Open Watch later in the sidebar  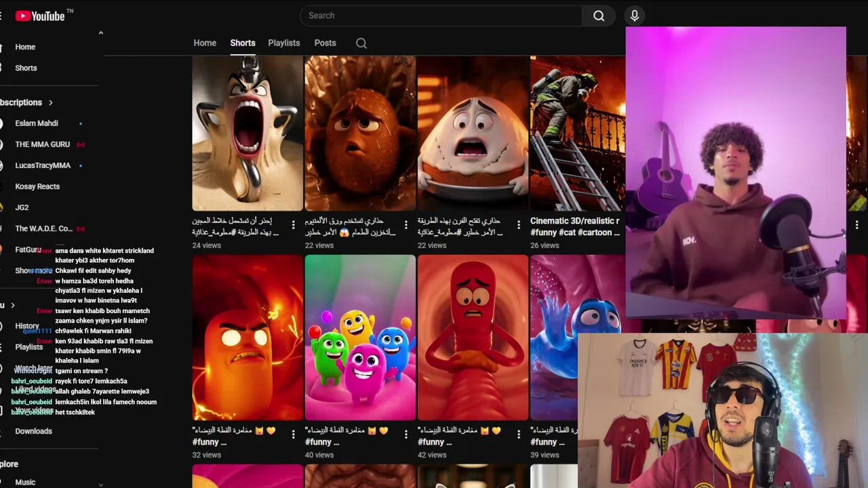point(33,368)
